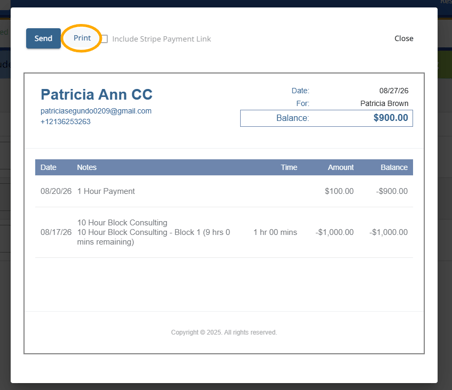Click the client name Patricia Brown
This screenshot has height=390, width=452.
(x=384, y=103)
